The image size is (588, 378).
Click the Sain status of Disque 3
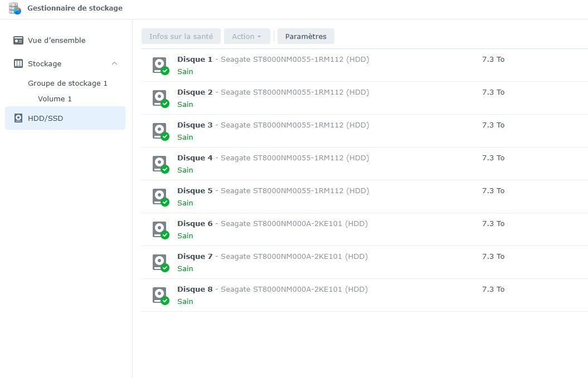(x=185, y=137)
